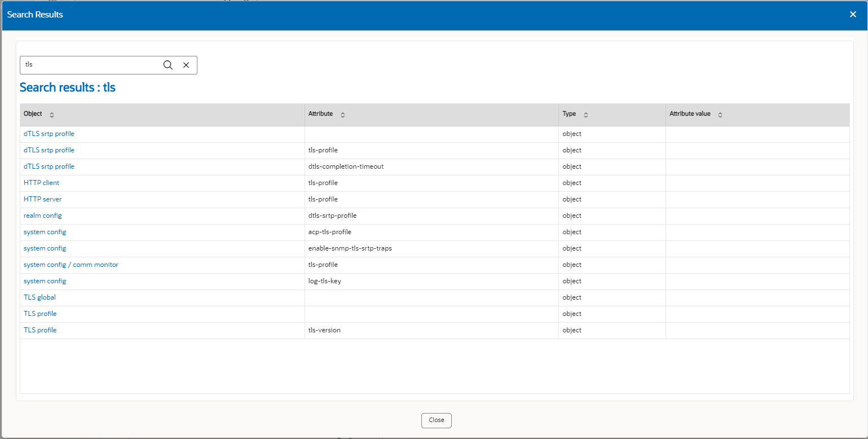
Task: Open the realm config result entry
Action: click(x=42, y=215)
